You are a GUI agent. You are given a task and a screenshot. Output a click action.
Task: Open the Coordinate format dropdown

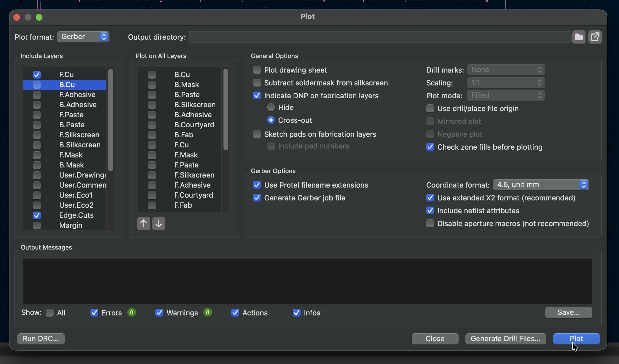[541, 185]
